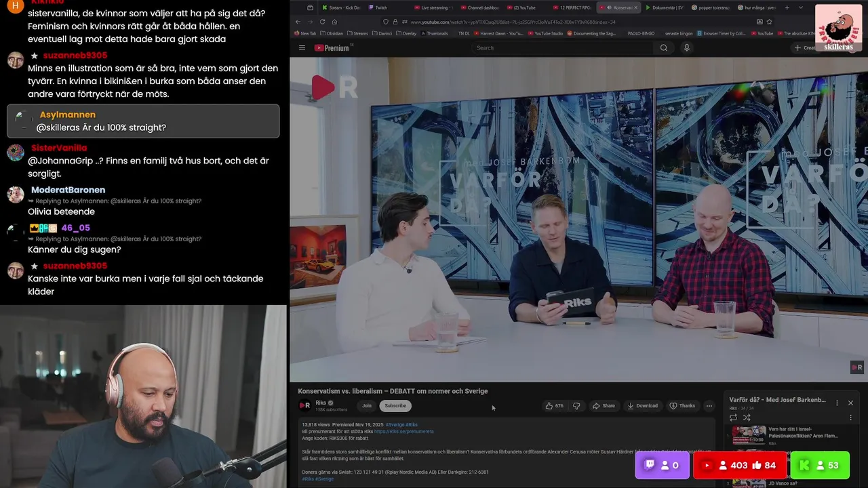
Task: Click chat message "Känner du dig sugen?"
Action: [75, 249]
